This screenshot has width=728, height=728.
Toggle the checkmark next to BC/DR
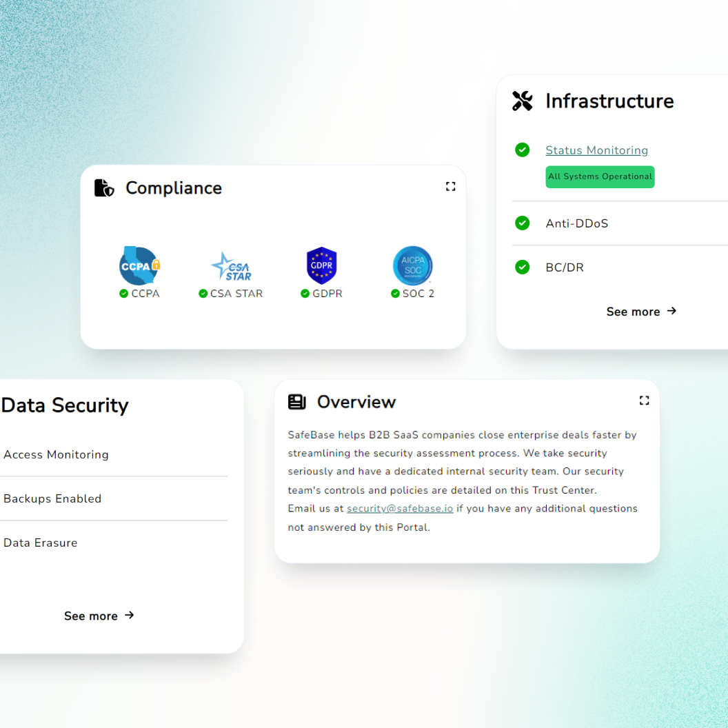point(522,267)
